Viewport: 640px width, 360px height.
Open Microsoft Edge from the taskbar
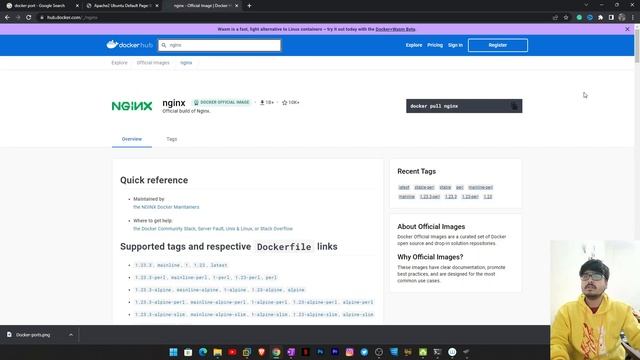click(x=203, y=352)
